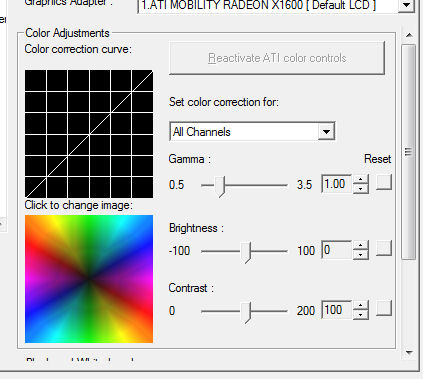Viewport: 423px width, 379px height.
Task: Increase Contrast with the up spinner arrow
Action: (x=360, y=306)
